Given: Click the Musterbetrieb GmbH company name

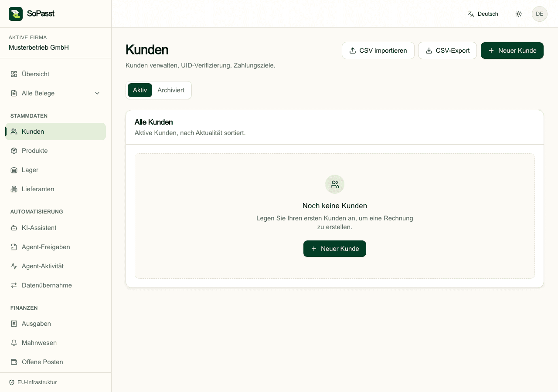Looking at the screenshot, I should tap(39, 47).
